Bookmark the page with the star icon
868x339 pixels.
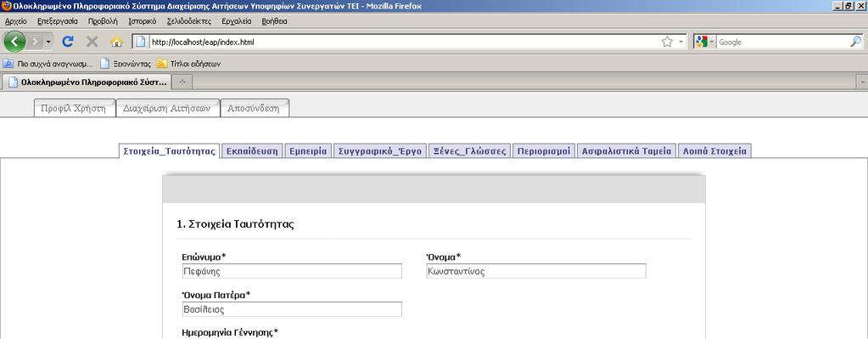[x=667, y=42]
